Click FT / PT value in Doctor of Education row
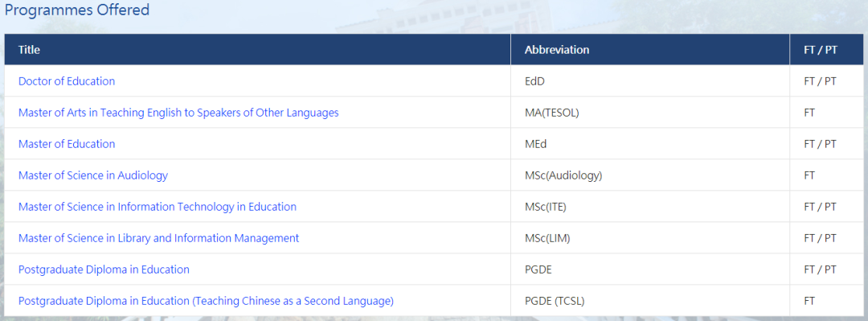Viewport: 868px width, 321px height. coord(820,81)
